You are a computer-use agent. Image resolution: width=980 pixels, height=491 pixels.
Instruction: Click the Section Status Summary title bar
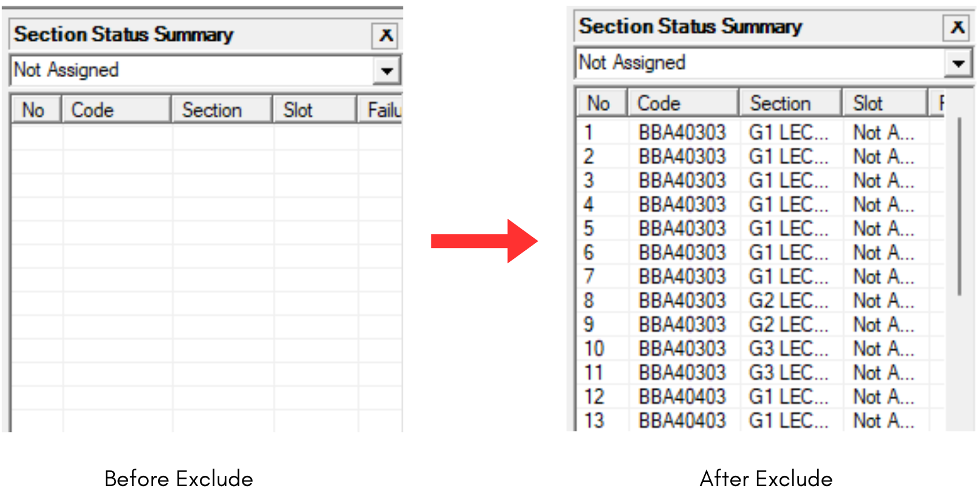122,35
